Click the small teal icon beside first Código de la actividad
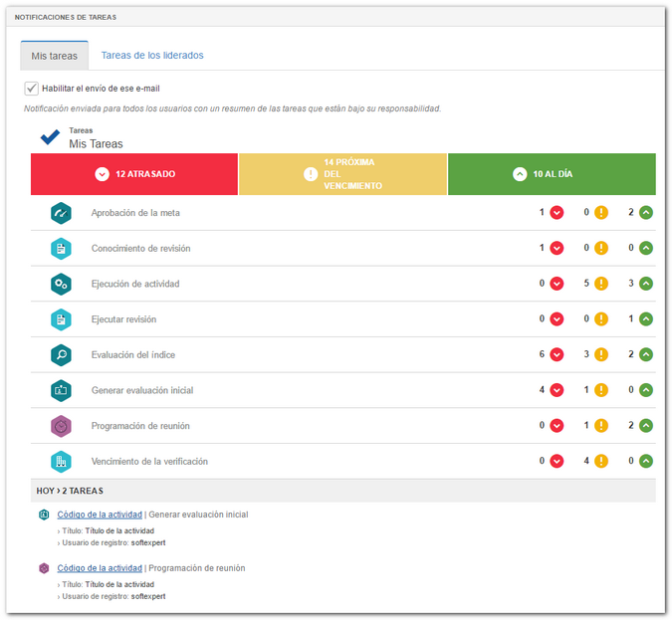The width and height of the screenshot is (672, 620). [x=44, y=515]
